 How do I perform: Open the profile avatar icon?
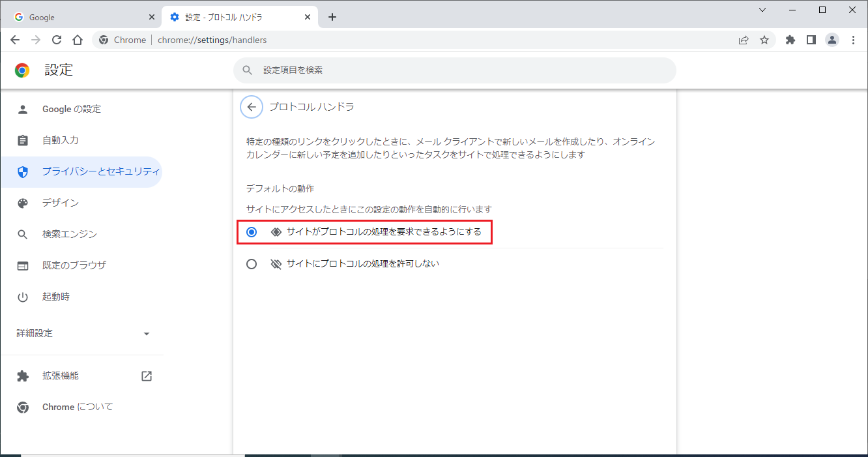tap(832, 40)
